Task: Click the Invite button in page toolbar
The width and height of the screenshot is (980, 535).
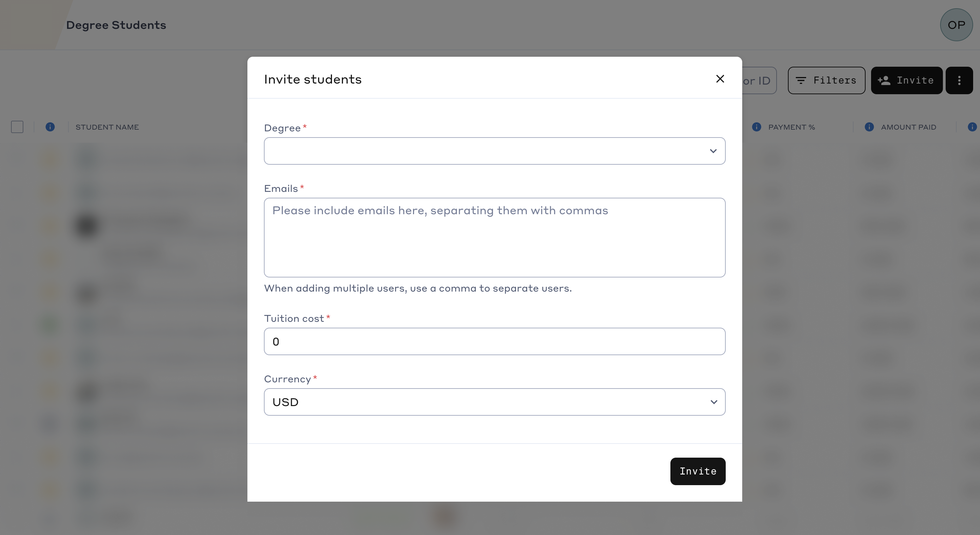Action: (906, 80)
